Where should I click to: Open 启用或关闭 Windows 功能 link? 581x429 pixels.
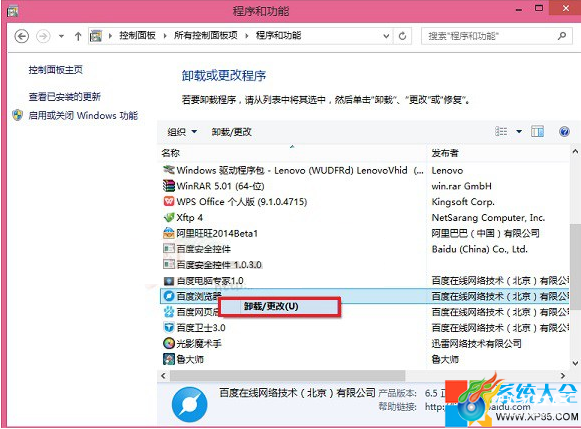pos(83,116)
